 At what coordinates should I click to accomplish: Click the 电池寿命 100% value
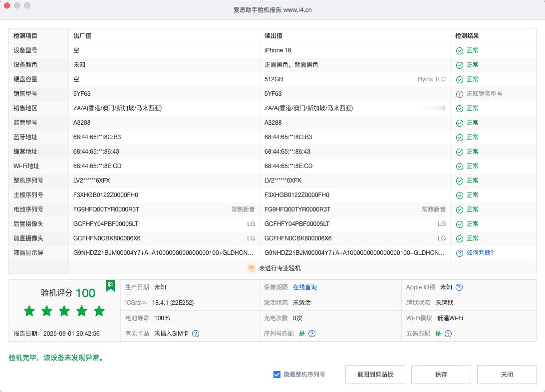pyautogui.click(x=162, y=318)
